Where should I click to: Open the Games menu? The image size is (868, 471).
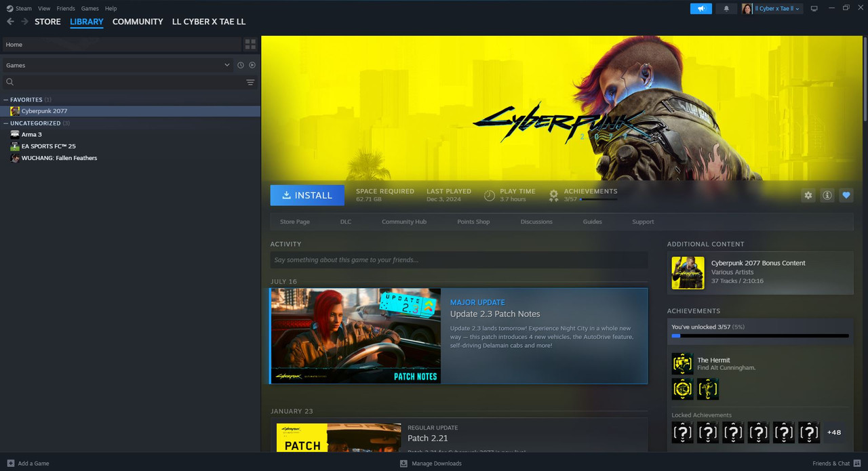[90, 8]
